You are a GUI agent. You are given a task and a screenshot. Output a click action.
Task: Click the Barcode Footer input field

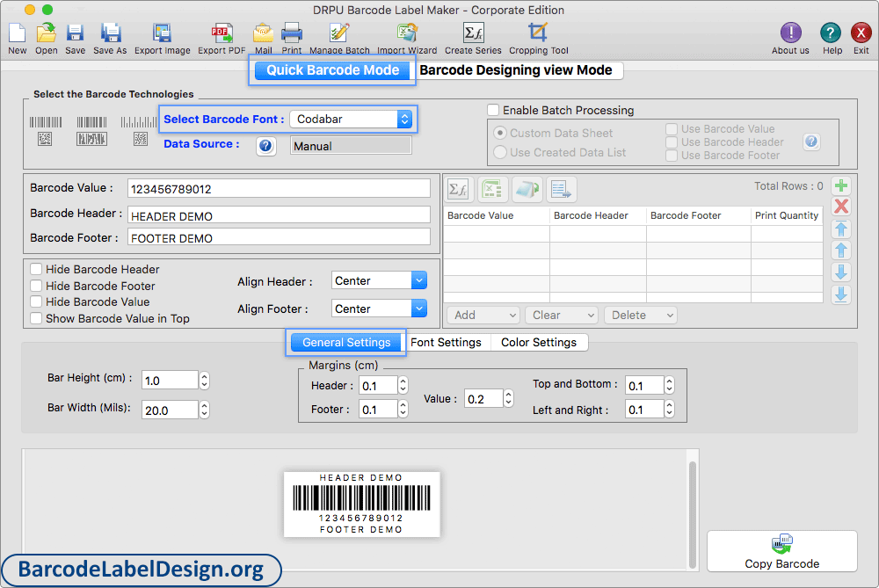[280, 237]
